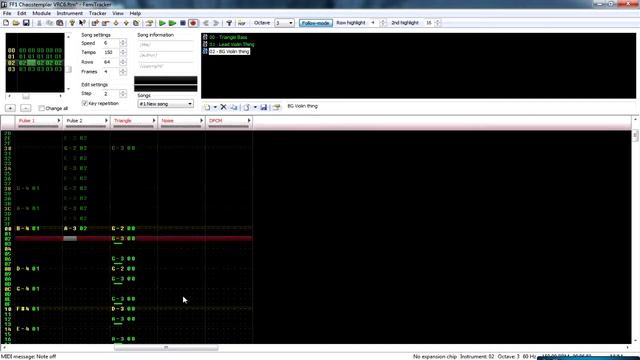The image size is (640, 360).
Task: Open a module file
Action: coord(16,23)
